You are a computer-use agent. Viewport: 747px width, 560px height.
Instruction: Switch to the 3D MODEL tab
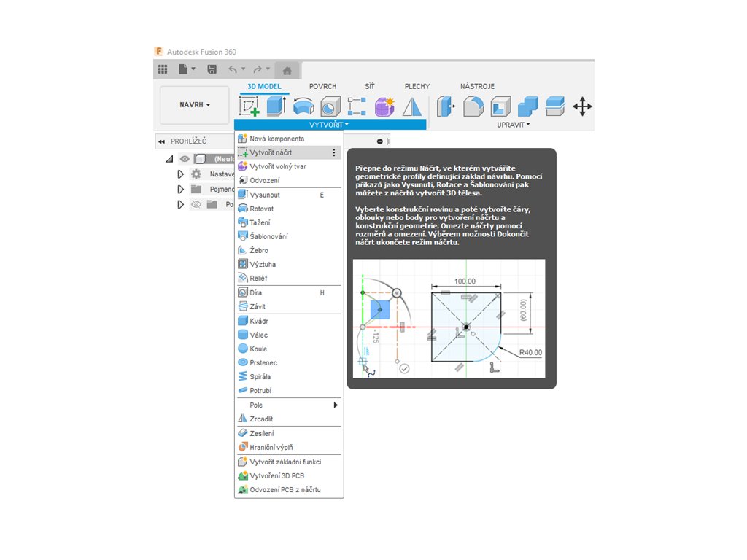point(264,86)
